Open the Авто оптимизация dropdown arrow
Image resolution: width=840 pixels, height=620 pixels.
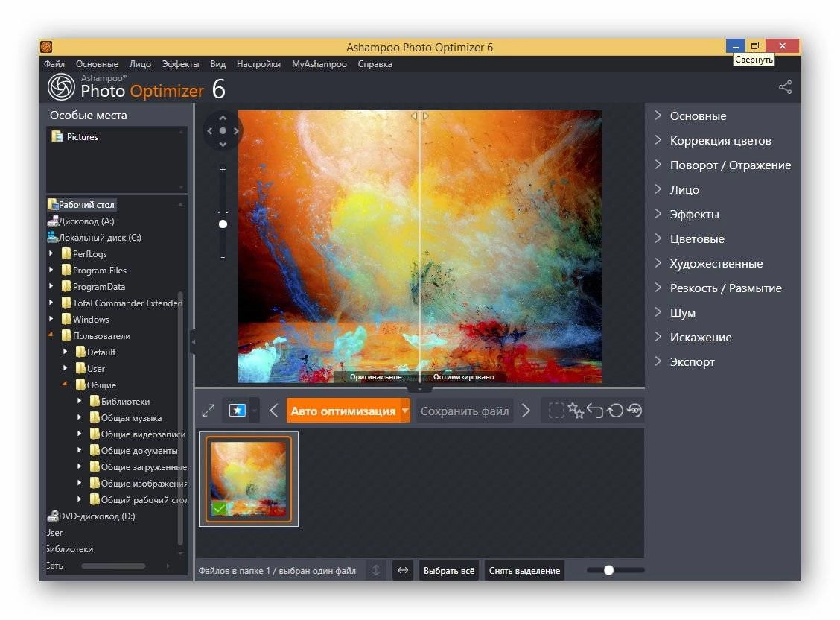coord(406,411)
